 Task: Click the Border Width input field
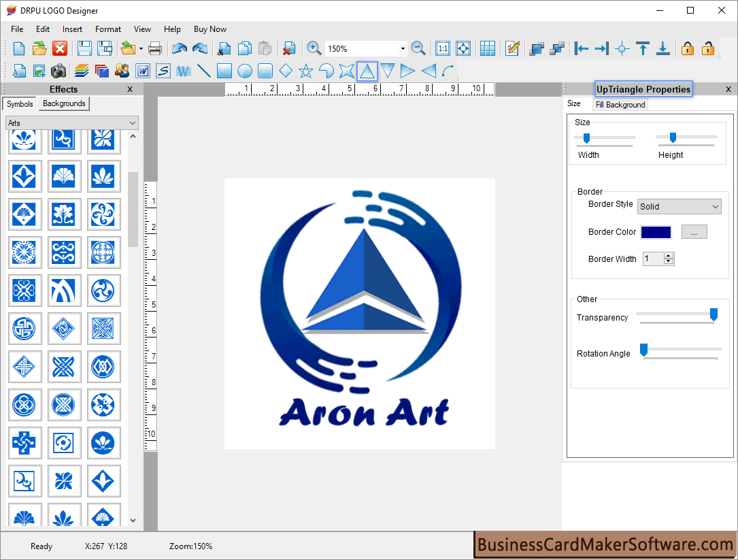click(x=654, y=259)
